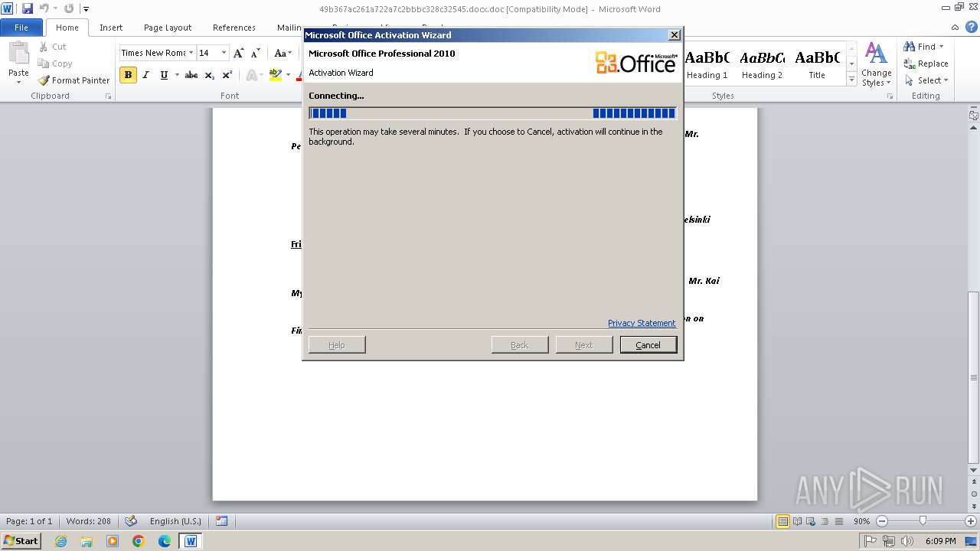The width and height of the screenshot is (980, 551).
Task: Click the zoom in plus button
Action: pos(970,521)
